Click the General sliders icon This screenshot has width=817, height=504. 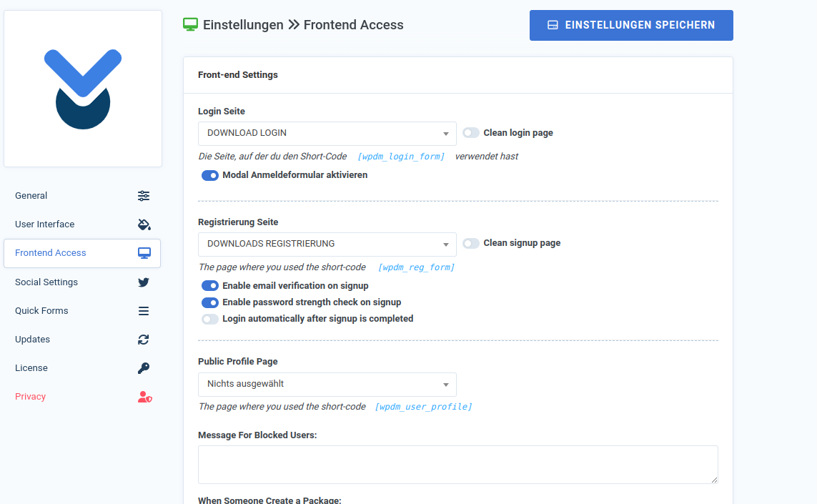click(x=144, y=196)
